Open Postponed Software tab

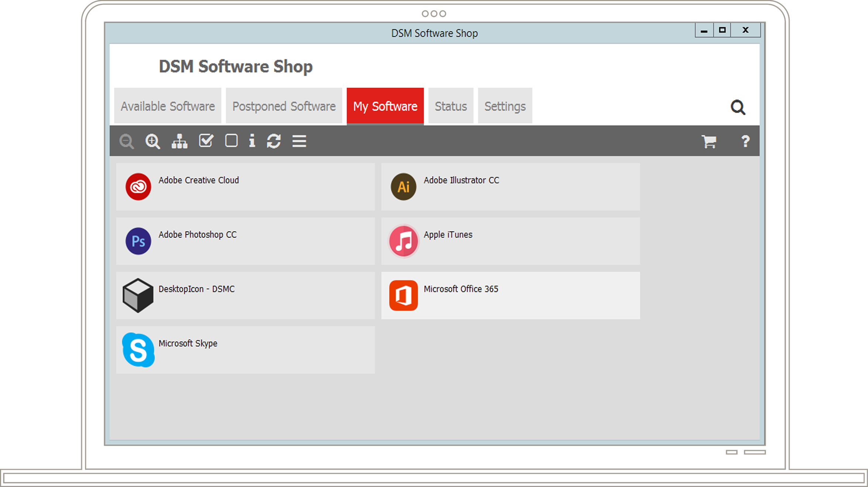coord(284,106)
